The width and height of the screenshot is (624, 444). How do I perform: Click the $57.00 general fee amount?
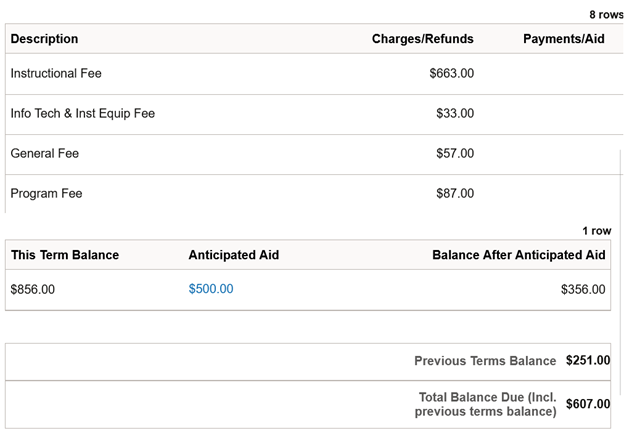click(455, 153)
